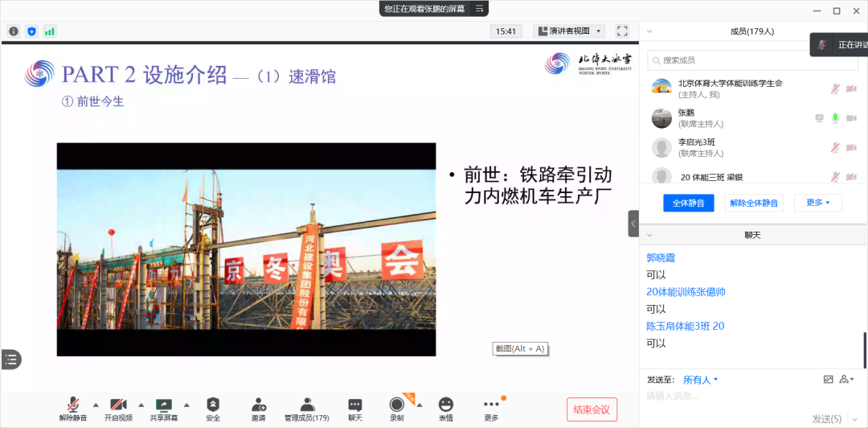Unmute microphone via 解除静音
Screen dimensions: 868x428
(73, 409)
